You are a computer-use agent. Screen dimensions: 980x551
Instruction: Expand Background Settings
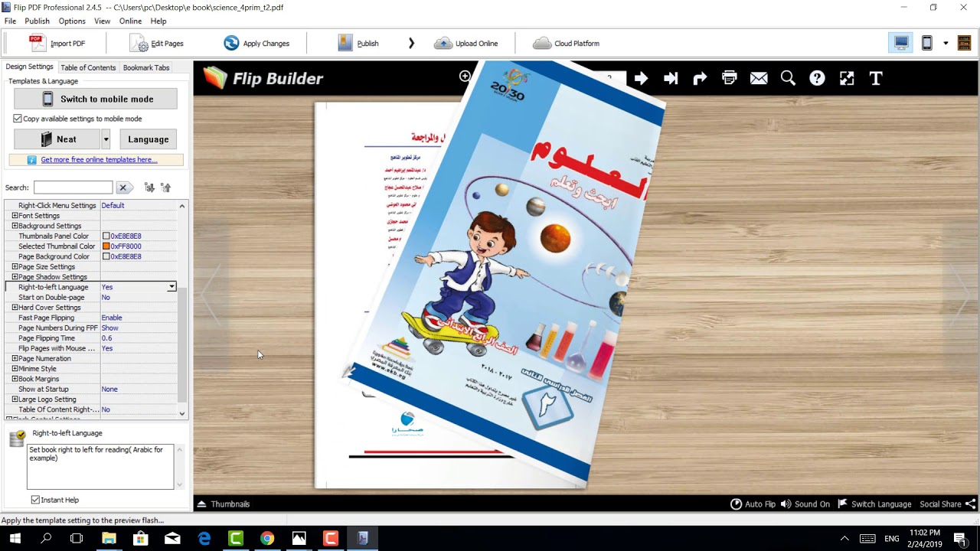click(x=15, y=226)
